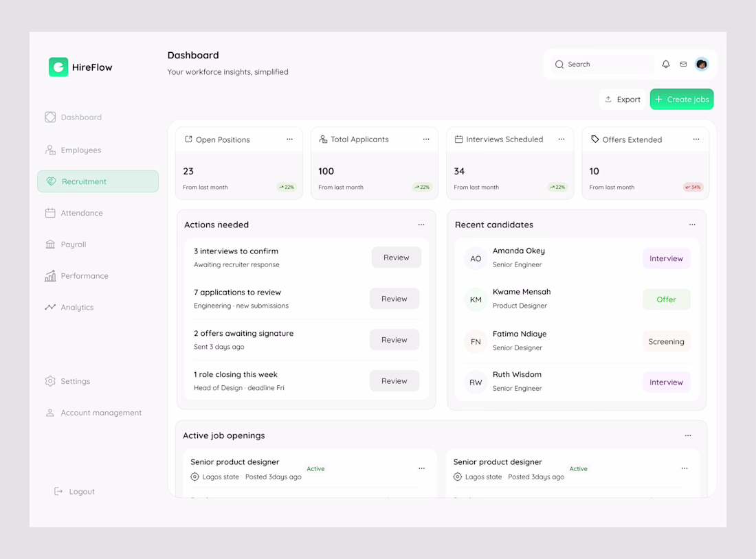Click Ruth Wisdom's Interview status badge
The image size is (756, 559).
667,382
